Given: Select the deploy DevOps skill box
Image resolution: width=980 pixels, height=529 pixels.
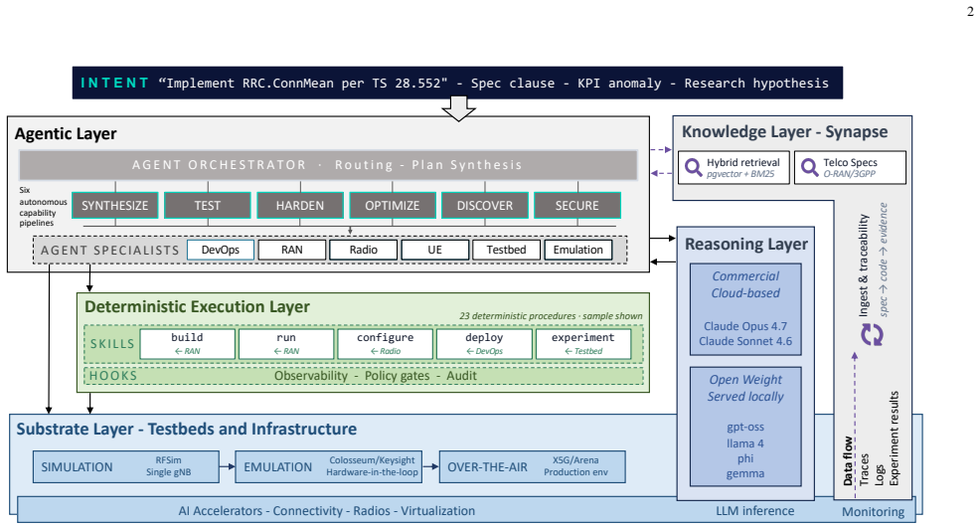Looking at the screenshot, I should [484, 344].
